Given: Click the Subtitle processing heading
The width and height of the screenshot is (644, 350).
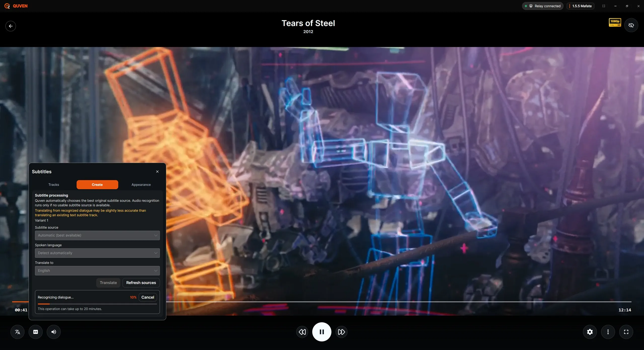Looking at the screenshot, I should tap(51, 195).
